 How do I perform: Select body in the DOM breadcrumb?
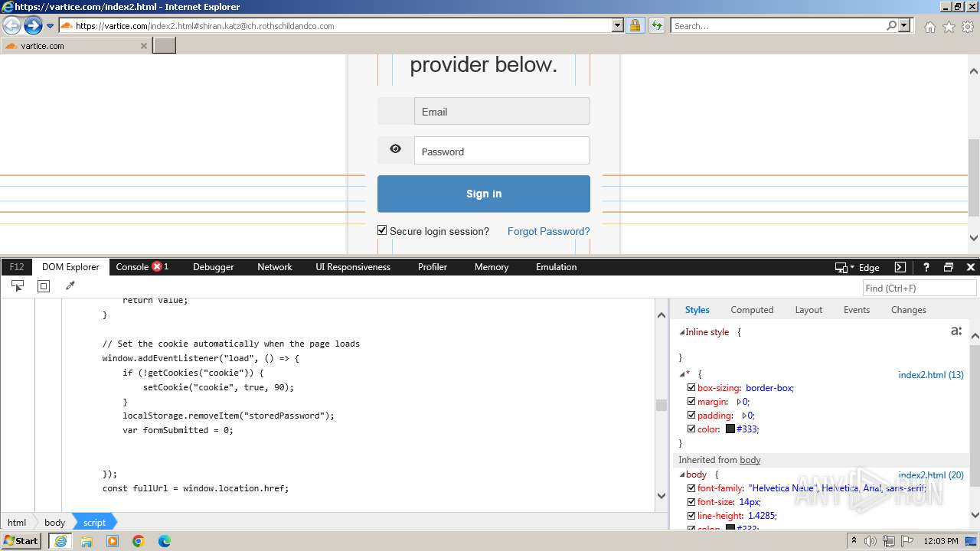coord(54,523)
